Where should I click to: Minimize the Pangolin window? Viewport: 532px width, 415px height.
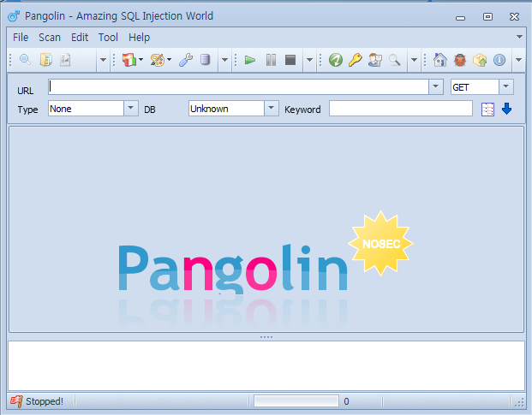pyautogui.click(x=460, y=17)
